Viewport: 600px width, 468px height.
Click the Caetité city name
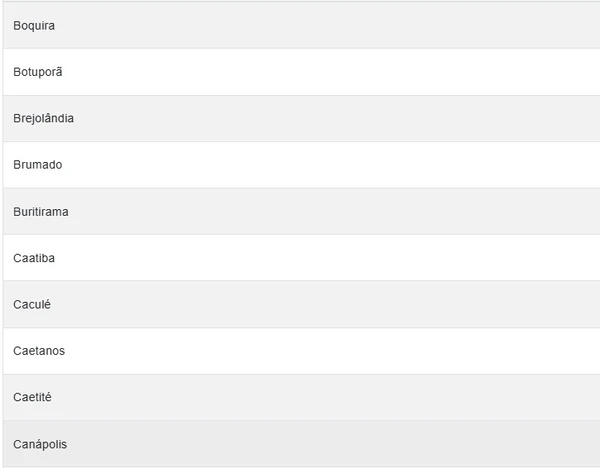(32, 397)
